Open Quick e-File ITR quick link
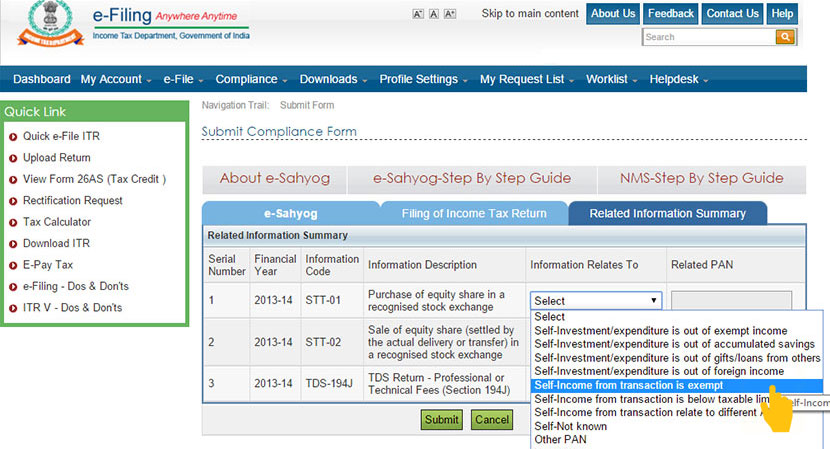Image resolution: width=830 pixels, height=449 pixels. (x=61, y=136)
